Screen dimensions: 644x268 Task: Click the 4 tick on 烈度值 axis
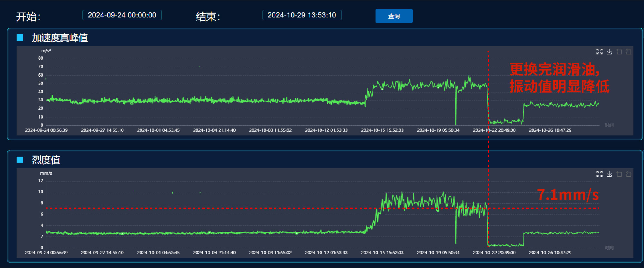(42, 225)
